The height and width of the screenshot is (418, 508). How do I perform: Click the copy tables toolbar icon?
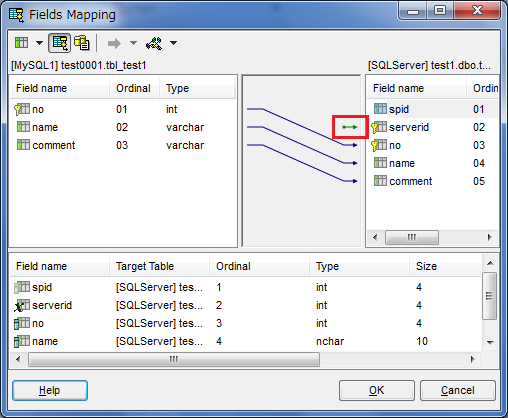(82, 43)
